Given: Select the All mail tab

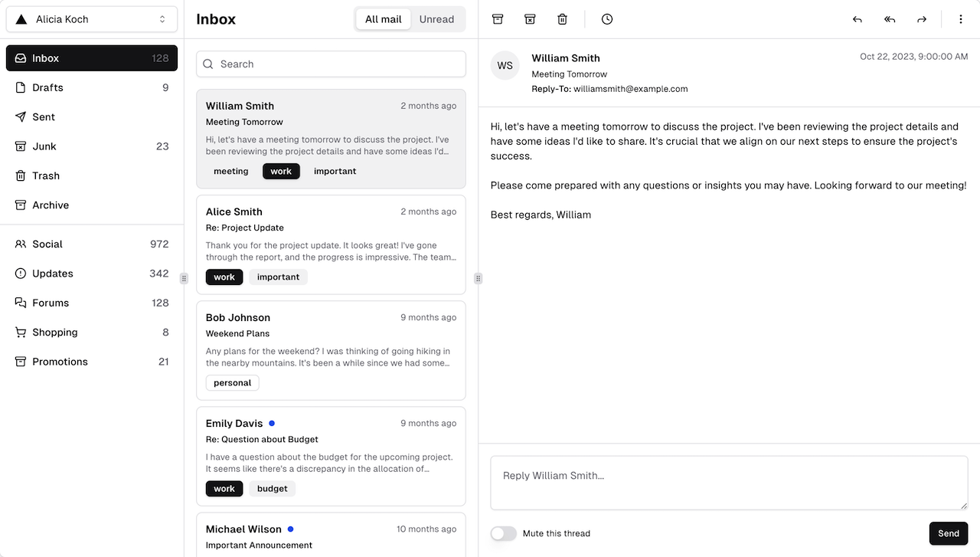Looking at the screenshot, I should click(383, 18).
